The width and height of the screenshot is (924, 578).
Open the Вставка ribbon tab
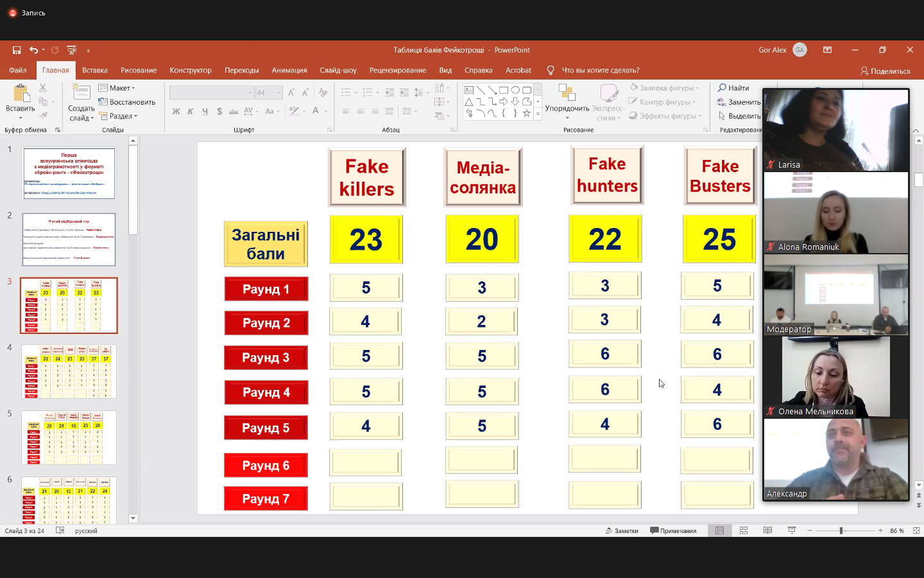[x=95, y=70]
